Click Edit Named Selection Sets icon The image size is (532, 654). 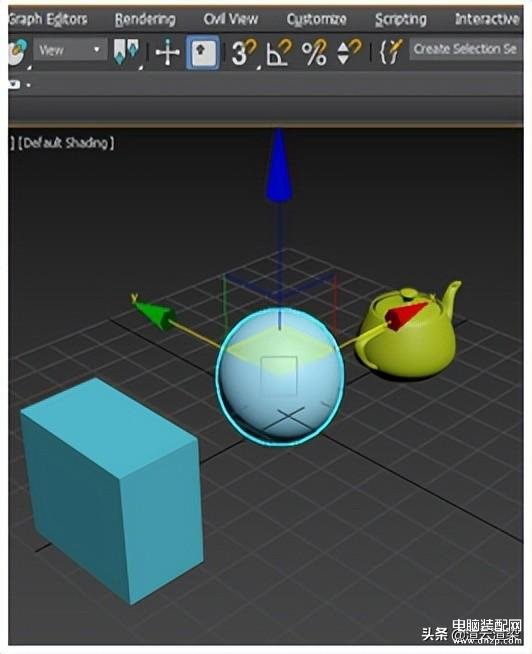tap(391, 52)
